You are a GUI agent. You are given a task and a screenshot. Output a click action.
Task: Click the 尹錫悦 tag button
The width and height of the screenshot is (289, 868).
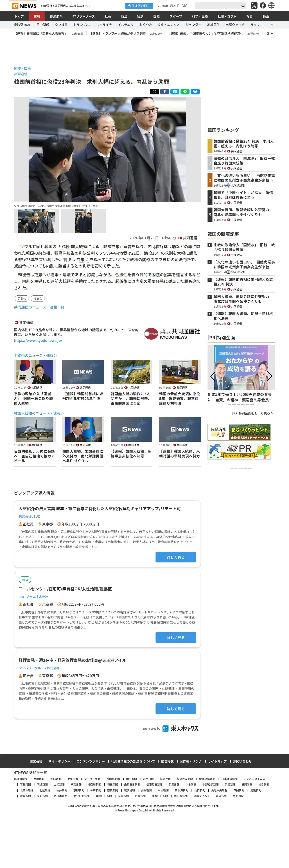click(x=22, y=299)
